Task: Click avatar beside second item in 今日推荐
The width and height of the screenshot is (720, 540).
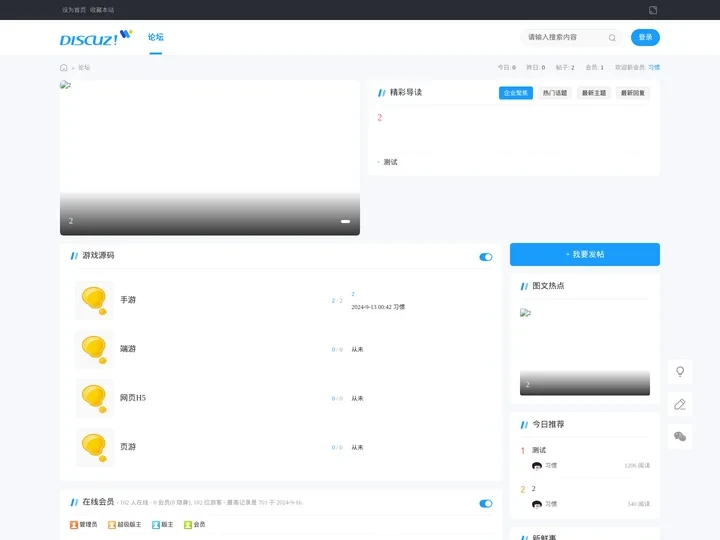Action: point(537,504)
